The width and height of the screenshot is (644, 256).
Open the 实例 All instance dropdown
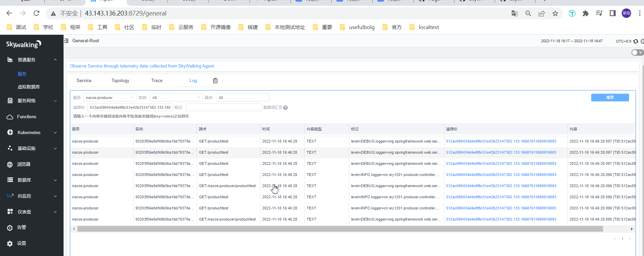tap(176, 98)
